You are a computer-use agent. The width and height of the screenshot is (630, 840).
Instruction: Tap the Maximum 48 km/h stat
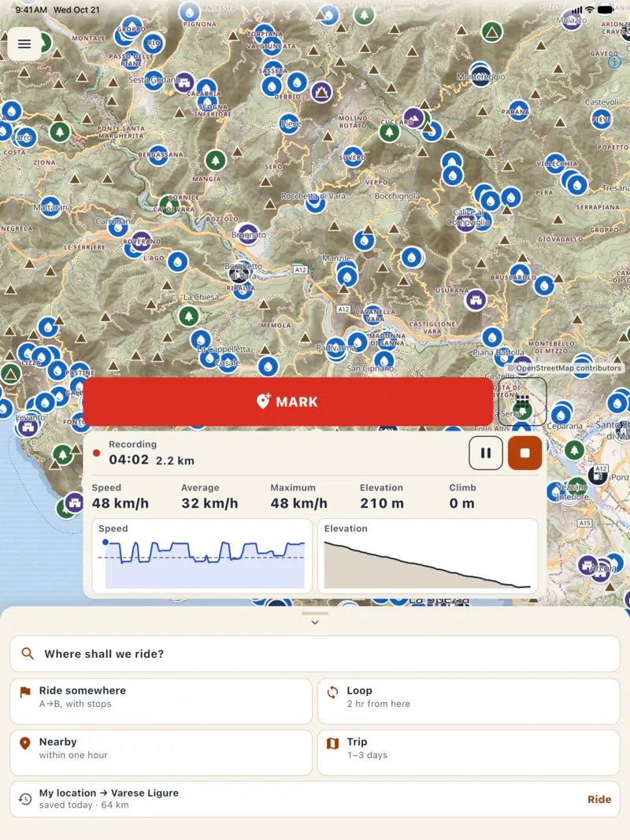(299, 496)
